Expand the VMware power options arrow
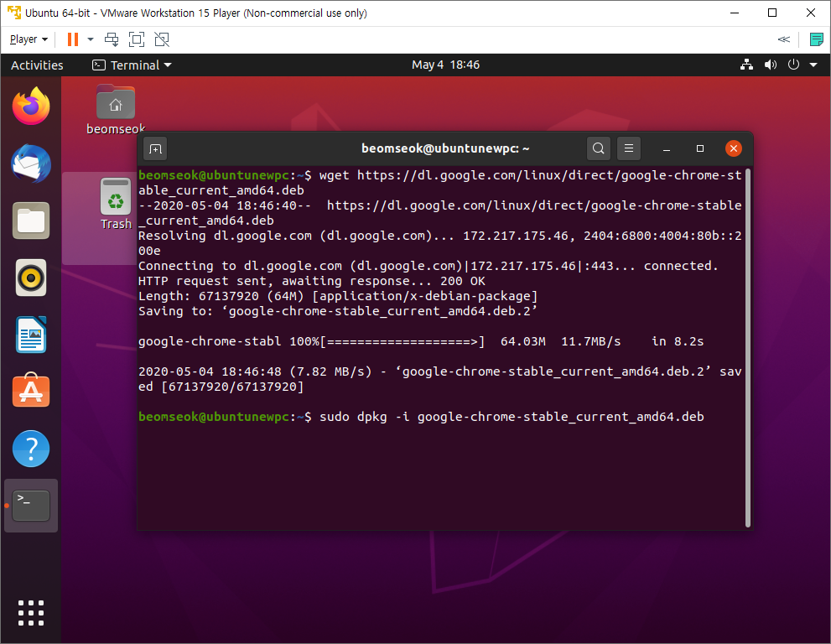This screenshot has height=644, width=831. click(91, 39)
